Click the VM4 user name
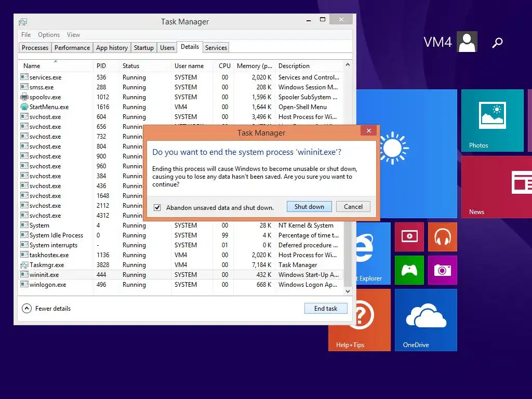Screen dimensions: 532x399 [437, 42]
